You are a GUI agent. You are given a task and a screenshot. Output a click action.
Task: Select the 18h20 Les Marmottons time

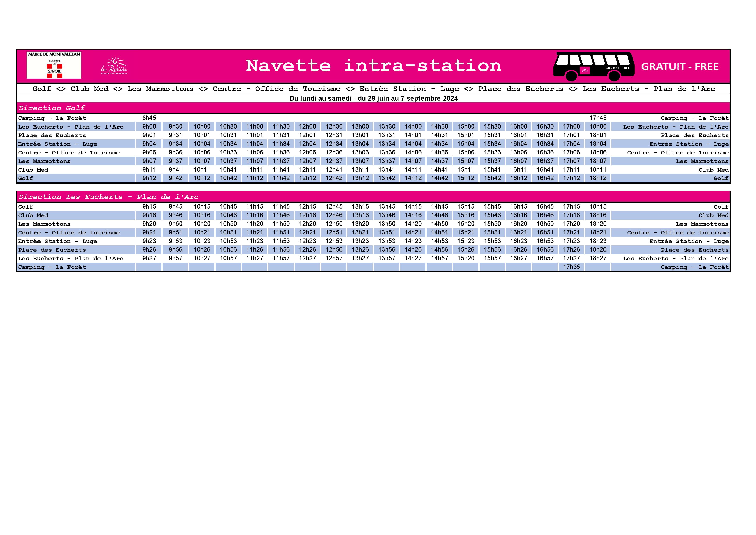tap(598, 224)
